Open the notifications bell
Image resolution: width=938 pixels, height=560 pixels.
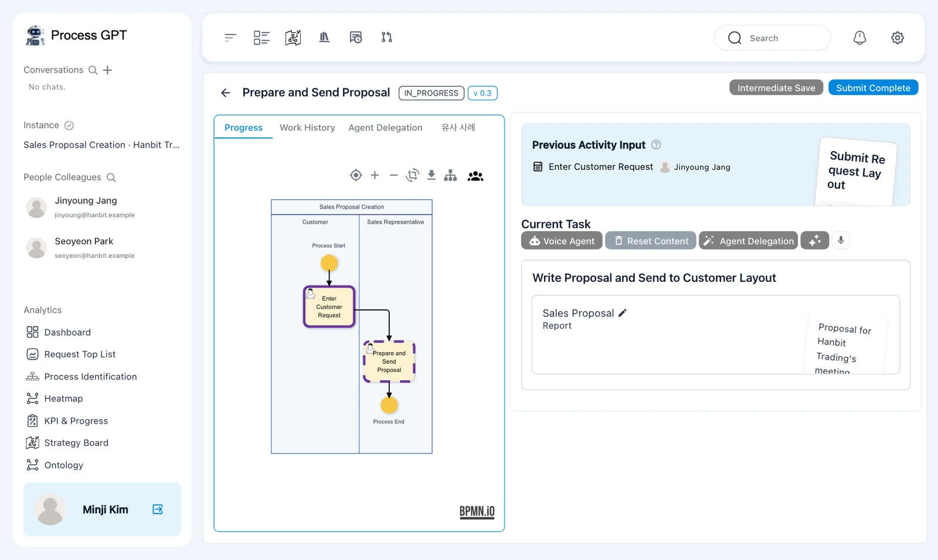pos(859,37)
